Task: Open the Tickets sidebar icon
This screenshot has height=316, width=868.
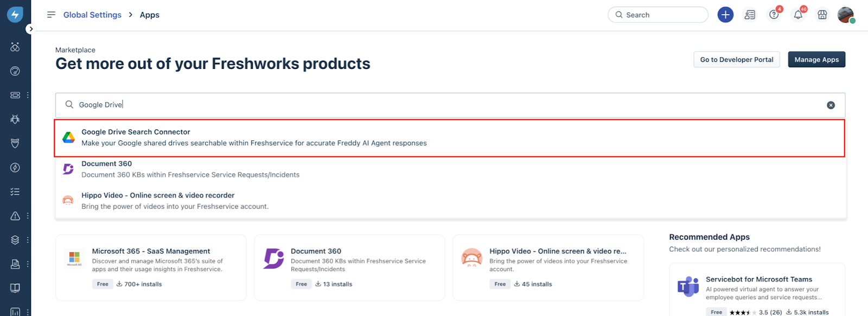Action: click(x=15, y=95)
